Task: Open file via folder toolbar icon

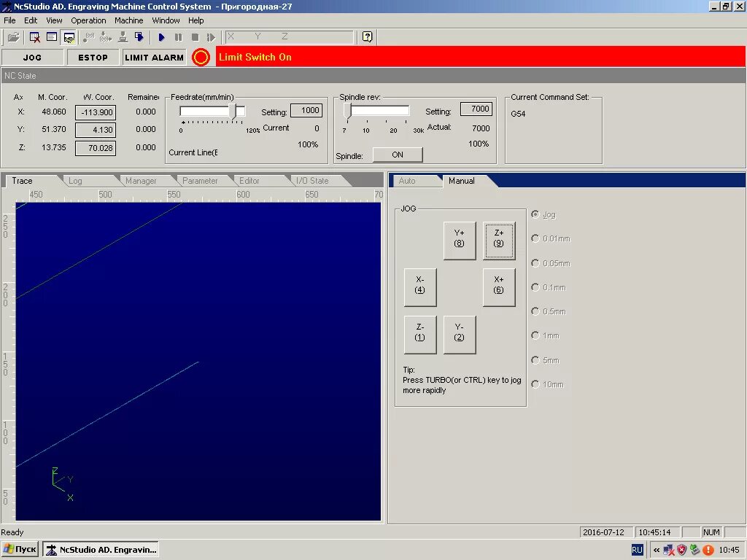Action: pyautogui.click(x=13, y=37)
